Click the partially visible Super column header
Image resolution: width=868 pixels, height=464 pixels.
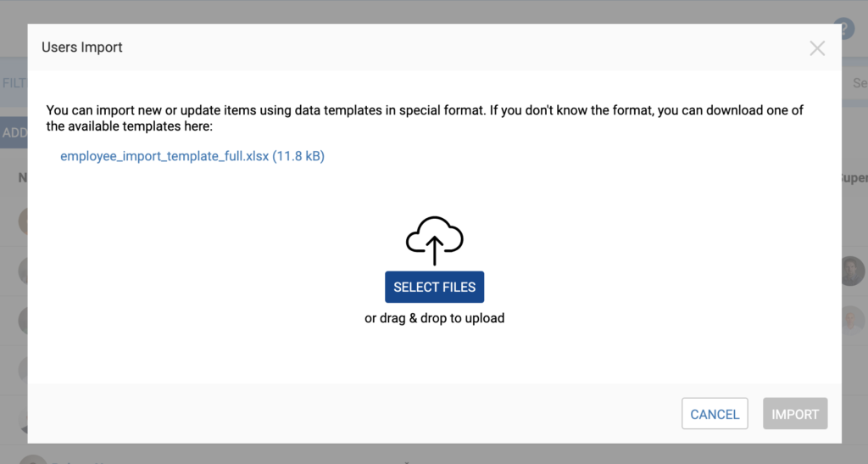tap(854, 178)
